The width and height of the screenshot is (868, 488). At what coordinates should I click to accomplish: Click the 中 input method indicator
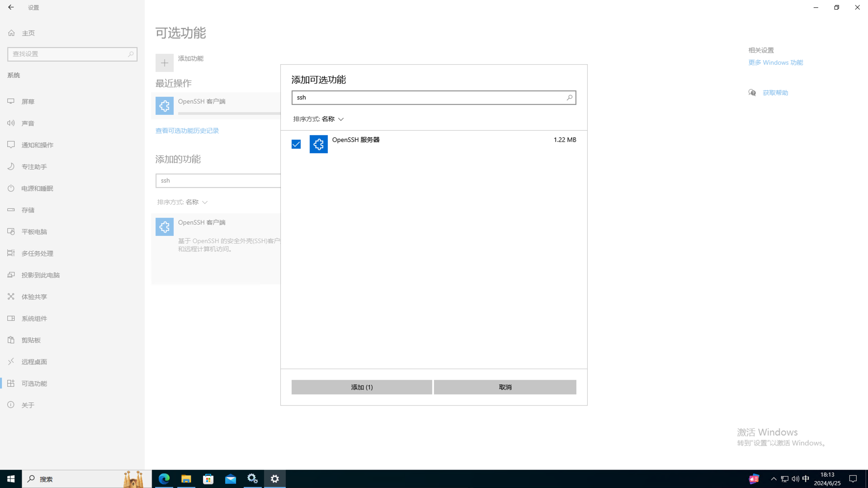point(806,479)
